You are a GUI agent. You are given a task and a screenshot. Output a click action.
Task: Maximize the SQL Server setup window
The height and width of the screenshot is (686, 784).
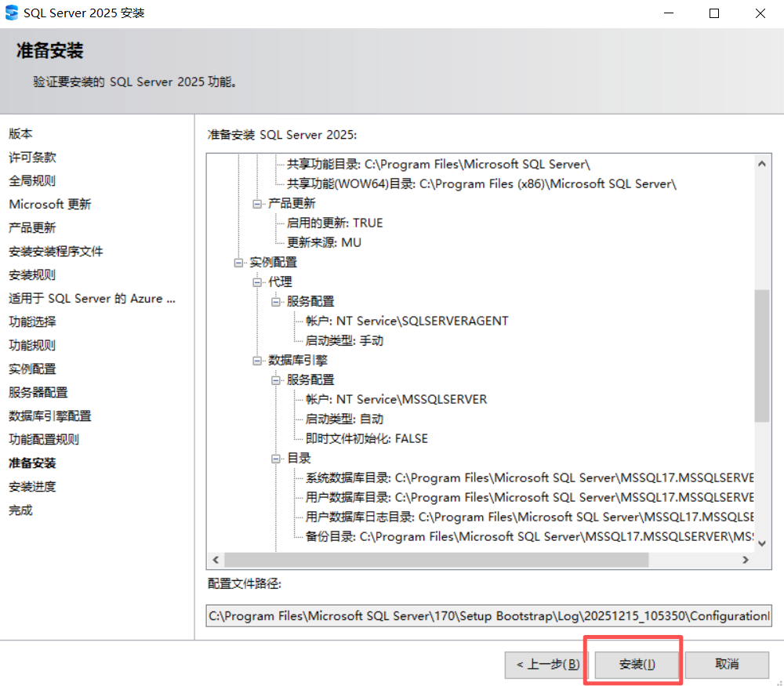(x=714, y=13)
